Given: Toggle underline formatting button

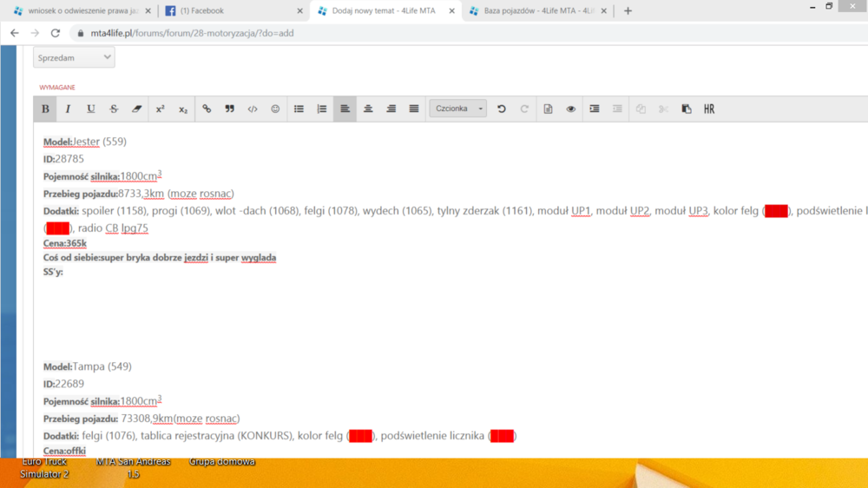Looking at the screenshot, I should pyautogui.click(x=91, y=109).
